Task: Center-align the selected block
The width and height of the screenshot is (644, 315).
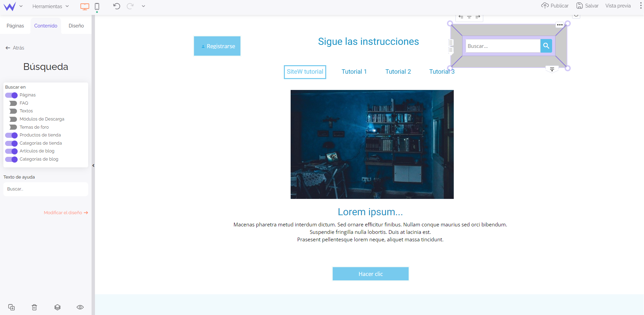Action: (x=469, y=17)
